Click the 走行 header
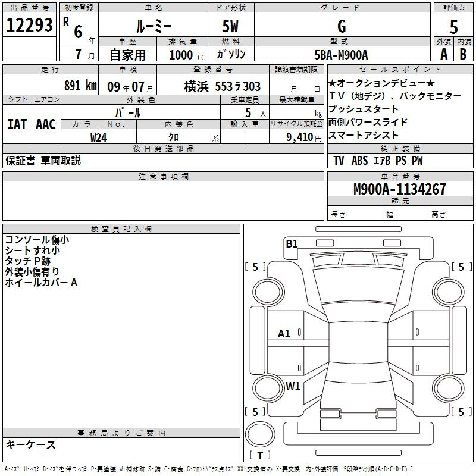 pyautogui.click(x=51, y=69)
